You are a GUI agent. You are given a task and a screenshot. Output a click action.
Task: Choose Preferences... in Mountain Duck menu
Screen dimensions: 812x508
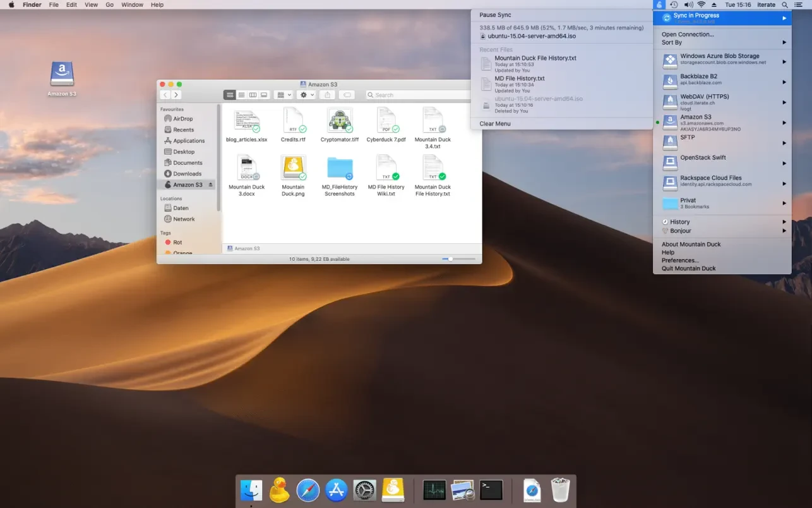[680, 260]
